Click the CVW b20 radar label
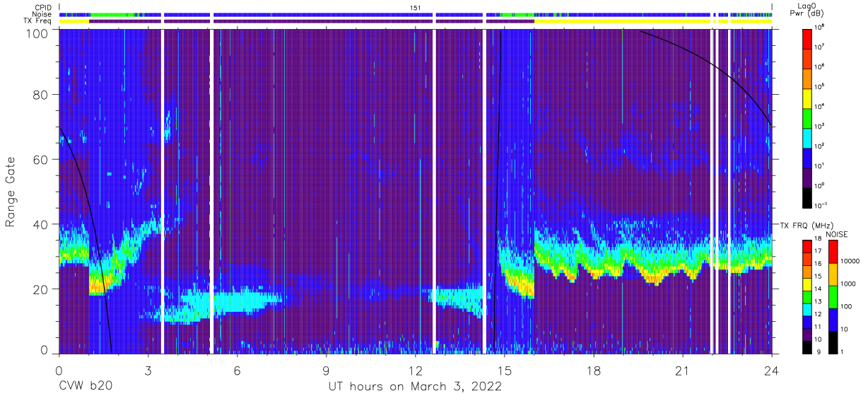The image size is (868, 401). 86,386
